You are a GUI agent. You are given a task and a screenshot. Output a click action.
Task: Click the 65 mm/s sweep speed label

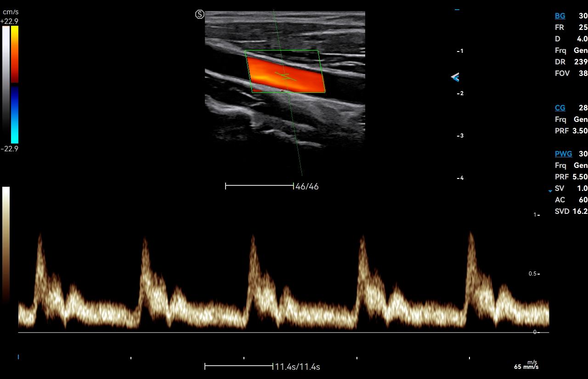pos(526,367)
